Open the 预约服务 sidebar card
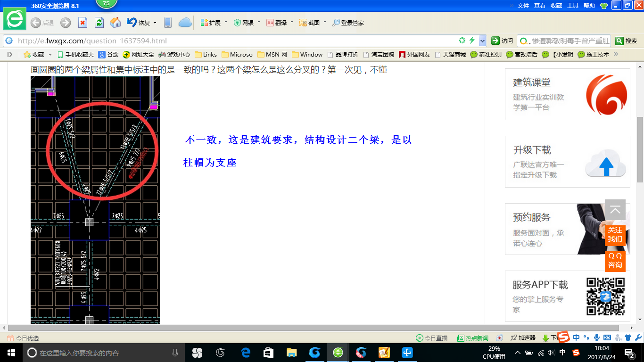The height and width of the screenshot is (362, 644). point(568,229)
